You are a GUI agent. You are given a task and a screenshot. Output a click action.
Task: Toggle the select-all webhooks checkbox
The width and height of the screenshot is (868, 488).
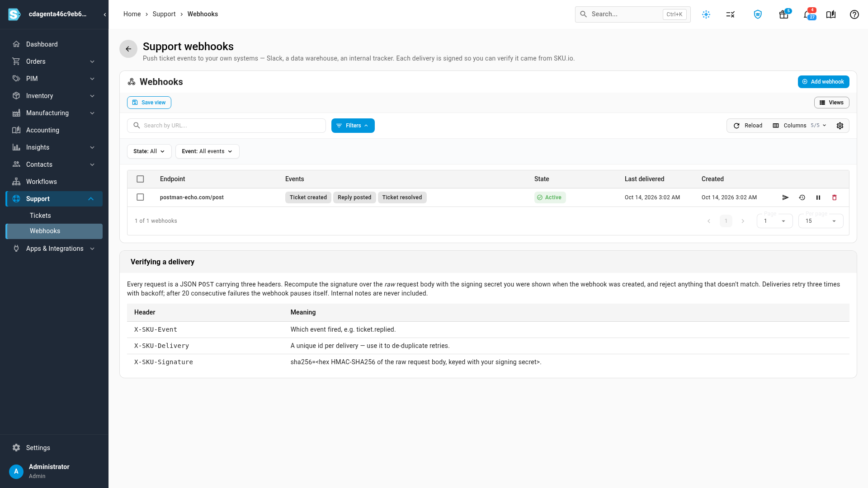140,179
